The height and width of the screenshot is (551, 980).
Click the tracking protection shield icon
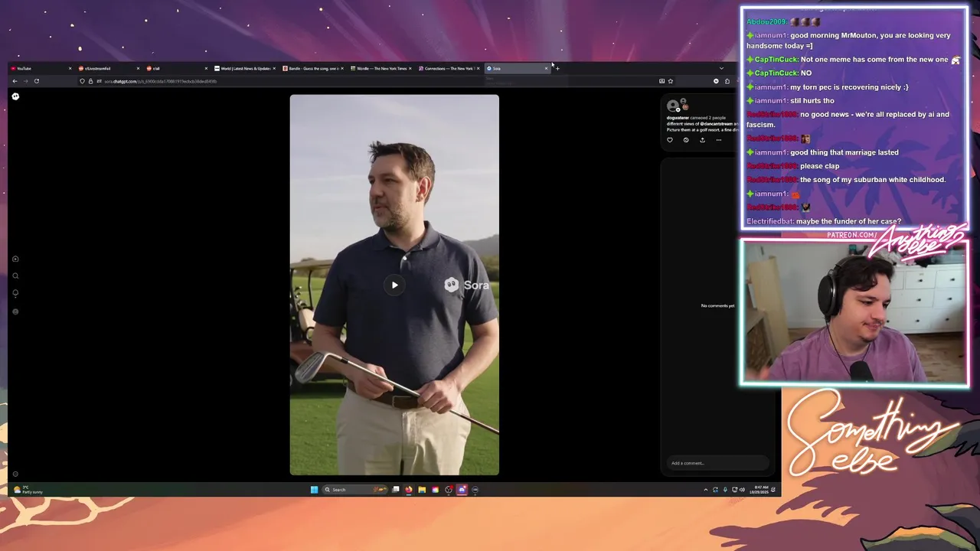pyautogui.click(x=83, y=81)
